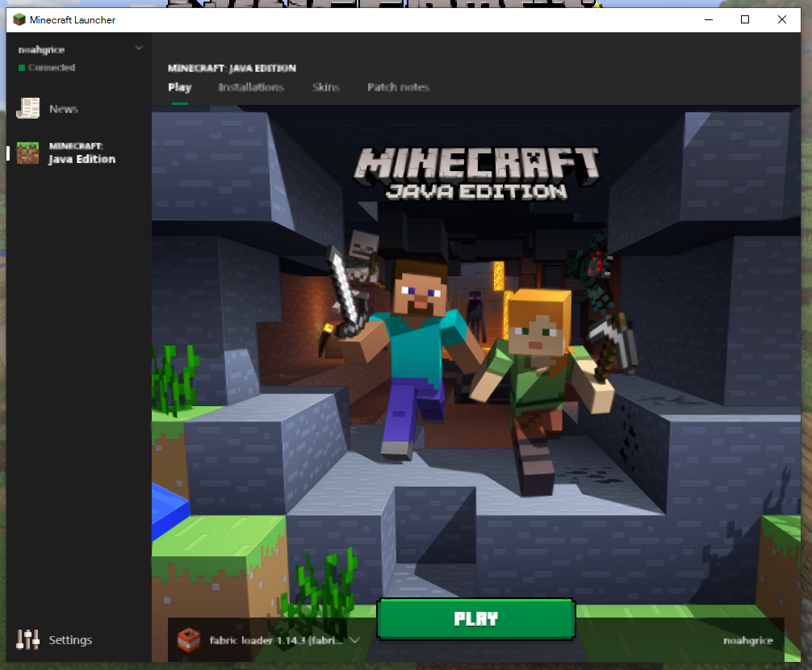Open the installation selector dropdown arrow

(x=354, y=639)
